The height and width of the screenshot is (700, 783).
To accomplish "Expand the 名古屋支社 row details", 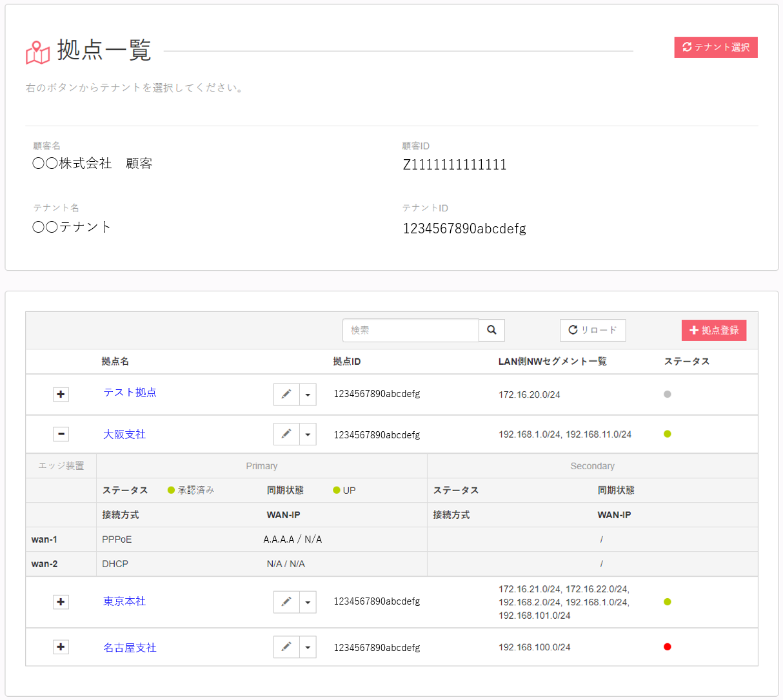I will click(x=61, y=647).
